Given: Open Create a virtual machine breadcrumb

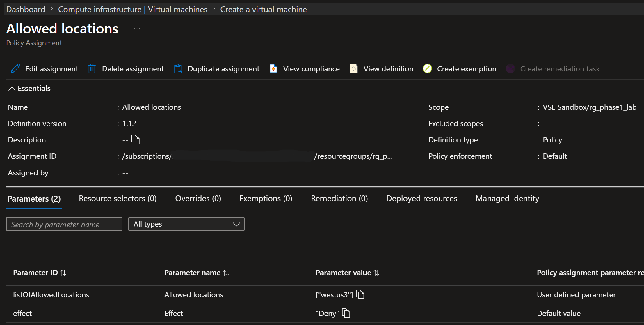Looking at the screenshot, I should (264, 9).
